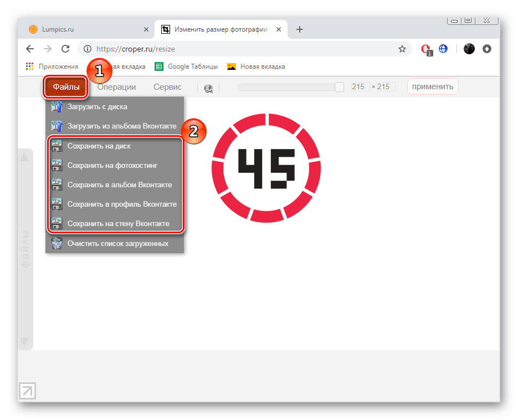Click the применить button
The image size is (518, 420).
(x=433, y=86)
